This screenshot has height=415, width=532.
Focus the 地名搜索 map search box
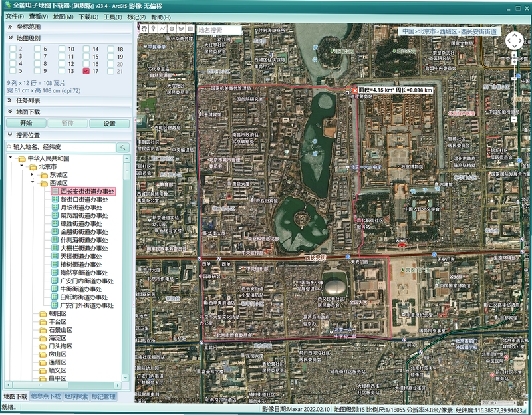pyautogui.click(x=219, y=30)
